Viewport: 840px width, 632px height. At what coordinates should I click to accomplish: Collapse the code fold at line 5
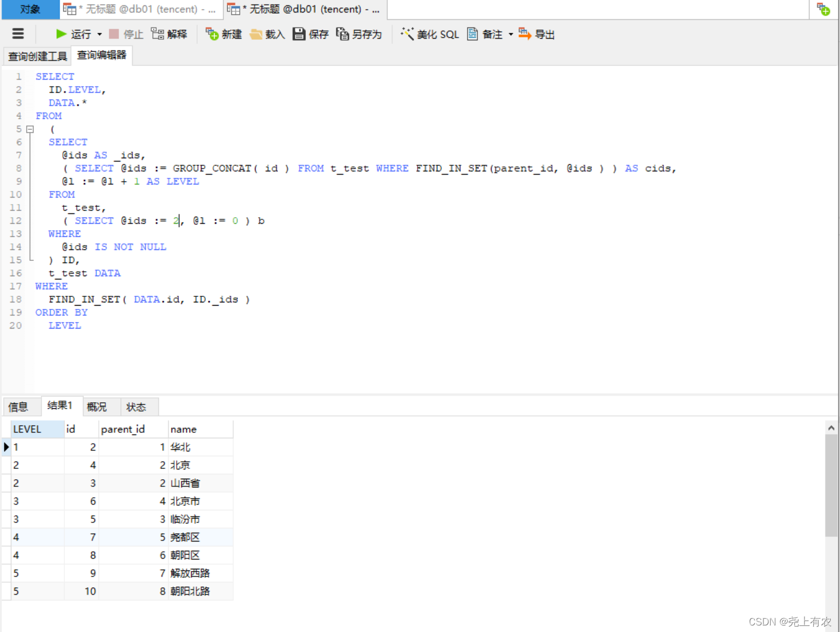pos(30,129)
